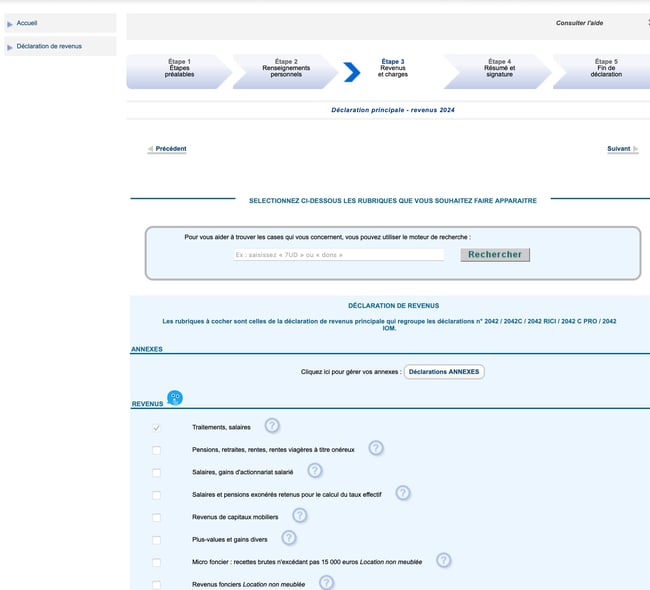The width and height of the screenshot is (650, 590).
Task: Click the blue assistant face icon near REVENUS
Action: coord(175,398)
